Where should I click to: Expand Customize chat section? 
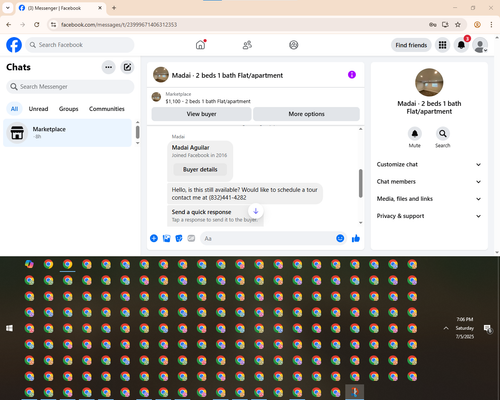pos(429,164)
